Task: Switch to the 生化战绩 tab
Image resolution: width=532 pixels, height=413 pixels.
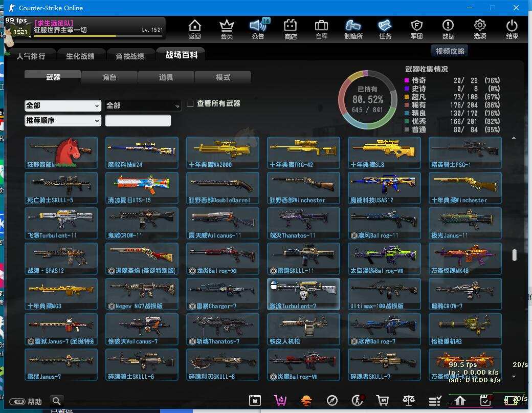Action: click(80, 56)
